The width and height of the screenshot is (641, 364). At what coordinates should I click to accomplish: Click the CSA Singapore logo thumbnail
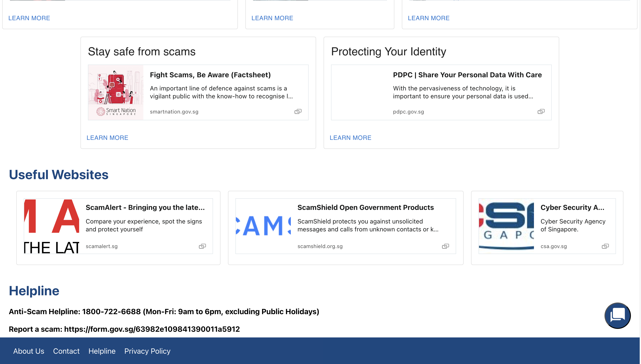tap(506, 226)
